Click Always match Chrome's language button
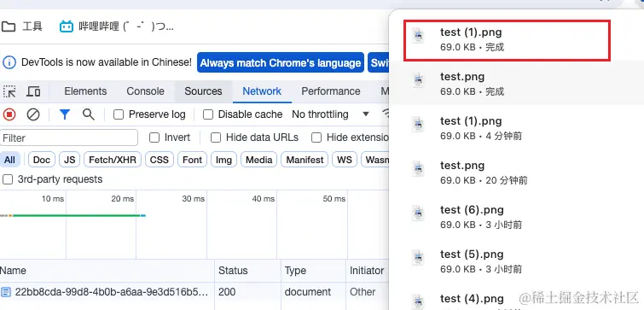 (x=281, y=63)
